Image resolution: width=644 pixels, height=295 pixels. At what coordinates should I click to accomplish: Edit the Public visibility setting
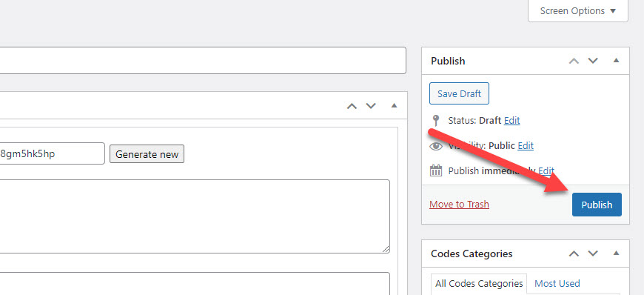[526, 146]
